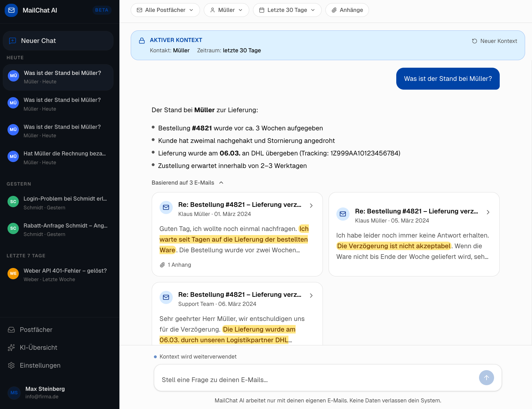Open KI-Übersicht in the sidebar

[38, 348]
